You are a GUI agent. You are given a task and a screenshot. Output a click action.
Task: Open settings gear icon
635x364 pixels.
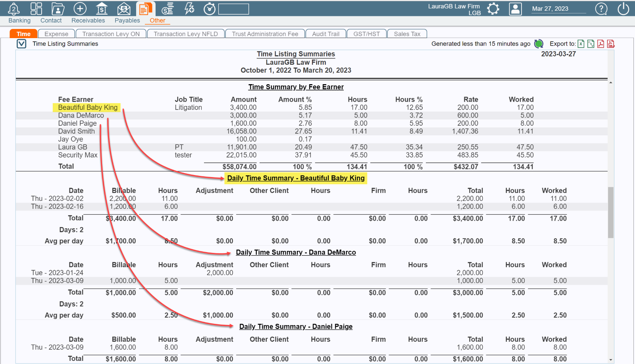(493, 9)
